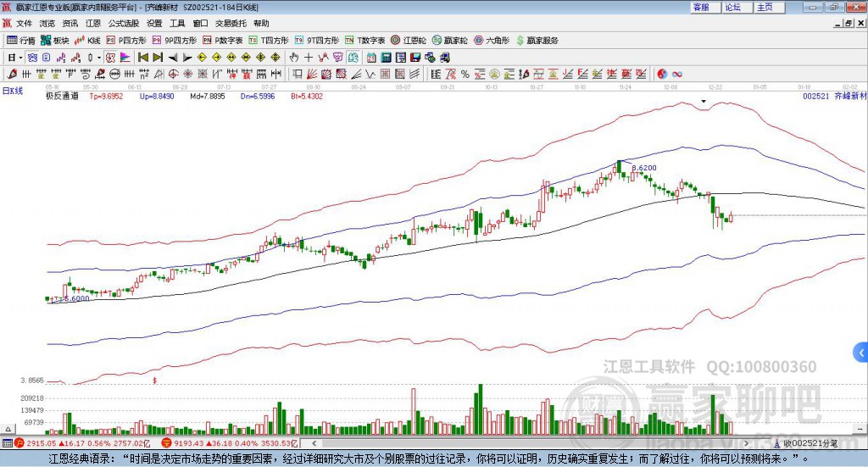Click the first yellow diamond arrow icon

[202, 58]
